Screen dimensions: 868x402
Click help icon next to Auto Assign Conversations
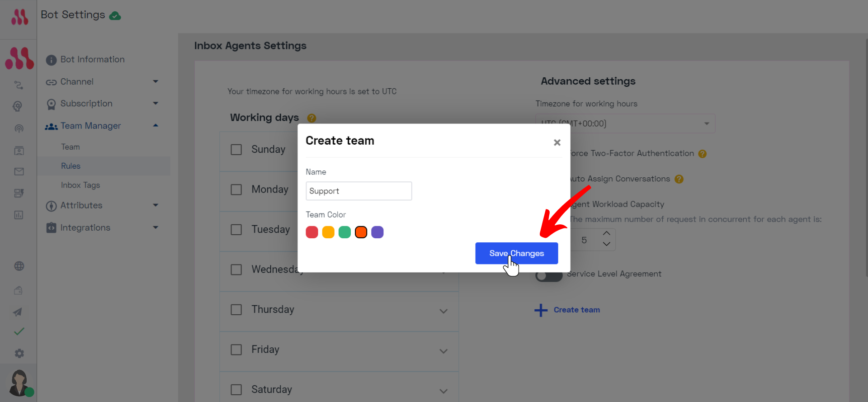point(679,179)
